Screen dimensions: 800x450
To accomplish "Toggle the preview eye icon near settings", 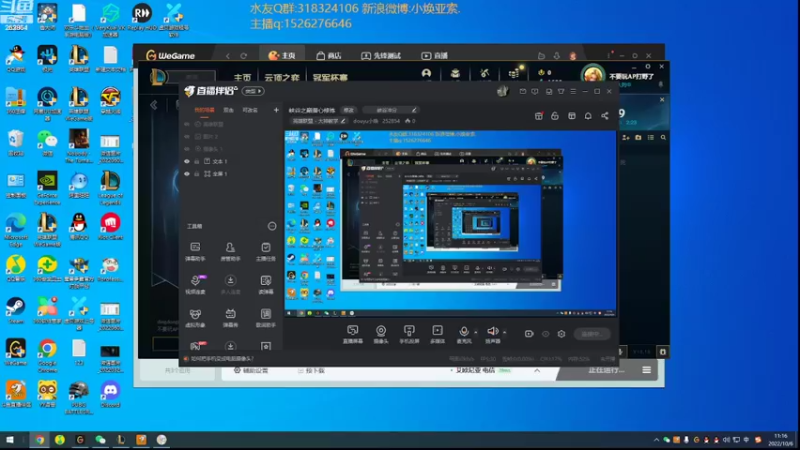I will [545, 334].
